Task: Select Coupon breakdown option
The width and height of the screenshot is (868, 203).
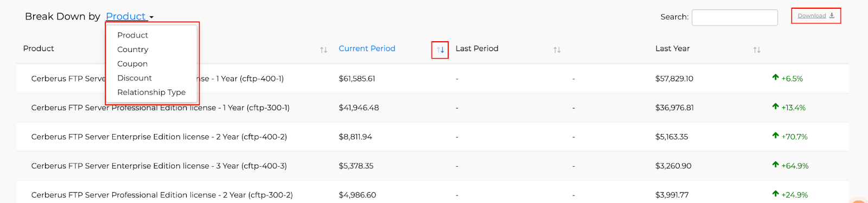Action: coord(132,64)
